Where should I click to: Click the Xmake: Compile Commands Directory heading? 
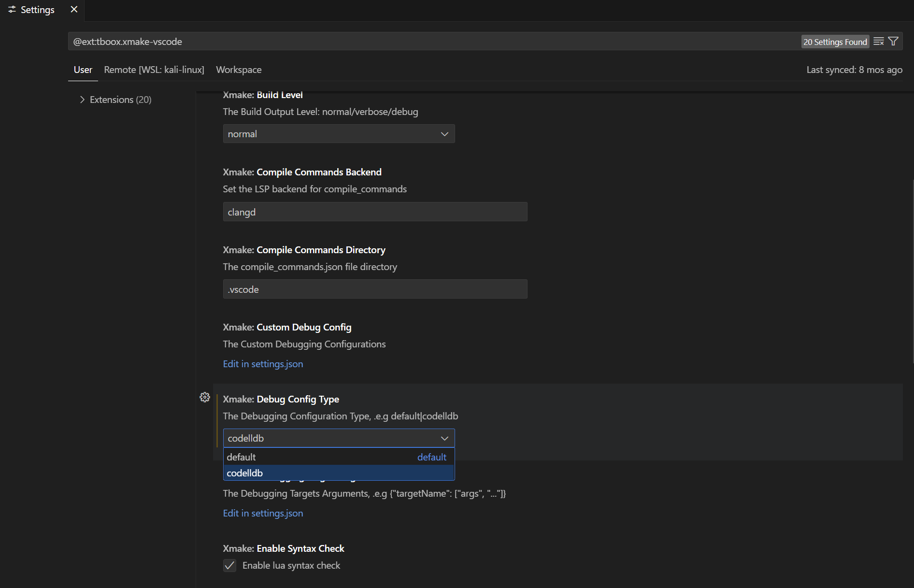[x=304, y=250]
